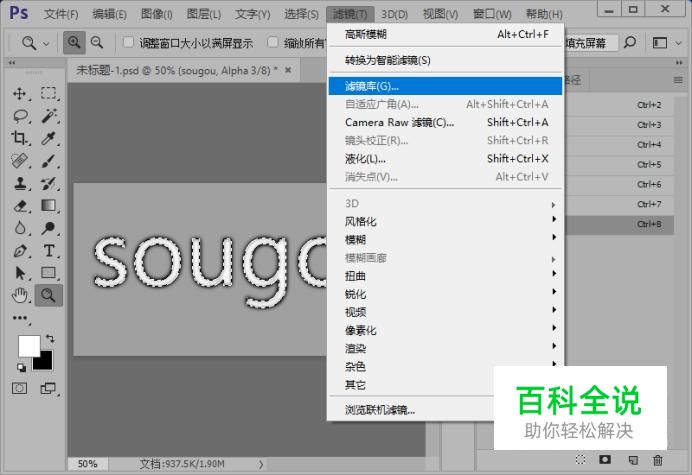Open Camera Raw 滤镜(C)...
Screen dimensions: 692x475
(446, 122)
